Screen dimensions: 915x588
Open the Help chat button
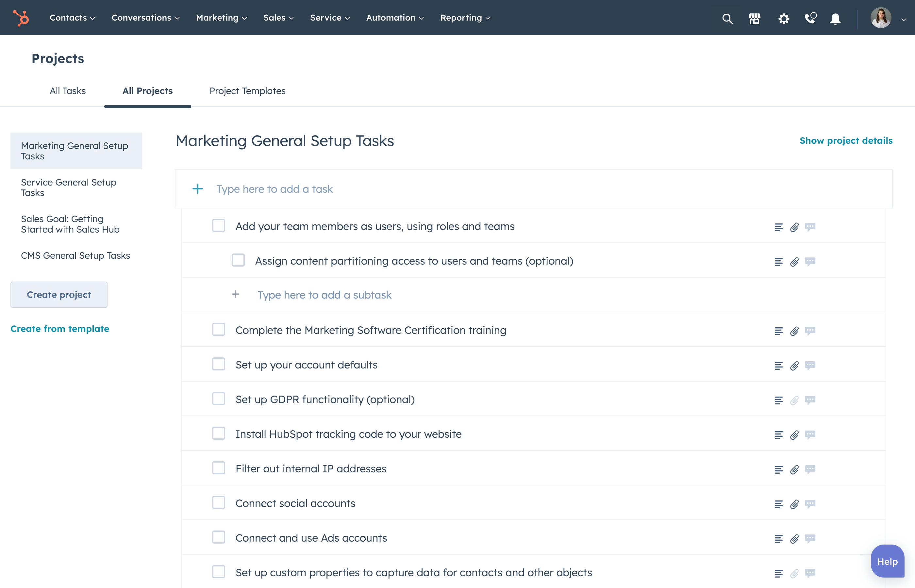coord(888,561)
